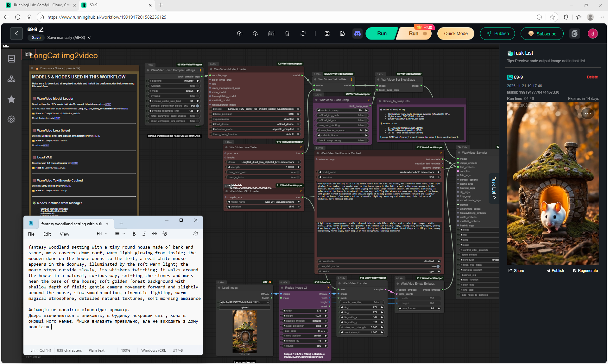Screen dimensions: 608x364
Task: Click Regenerate under the task result
Action: (585, 271)
